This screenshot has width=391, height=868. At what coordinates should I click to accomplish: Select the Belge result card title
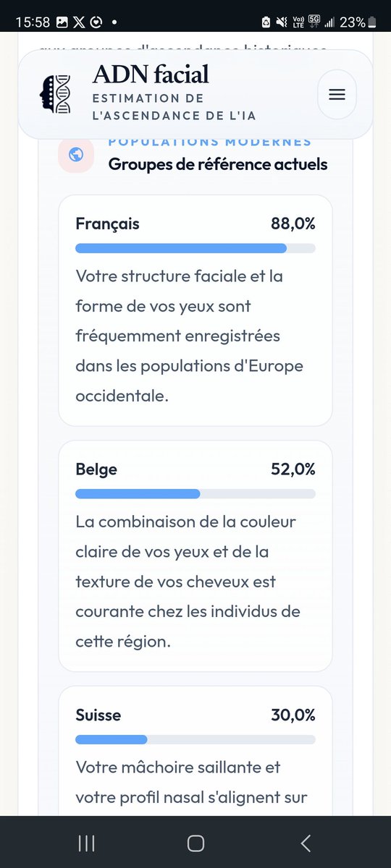click(96, 469)
